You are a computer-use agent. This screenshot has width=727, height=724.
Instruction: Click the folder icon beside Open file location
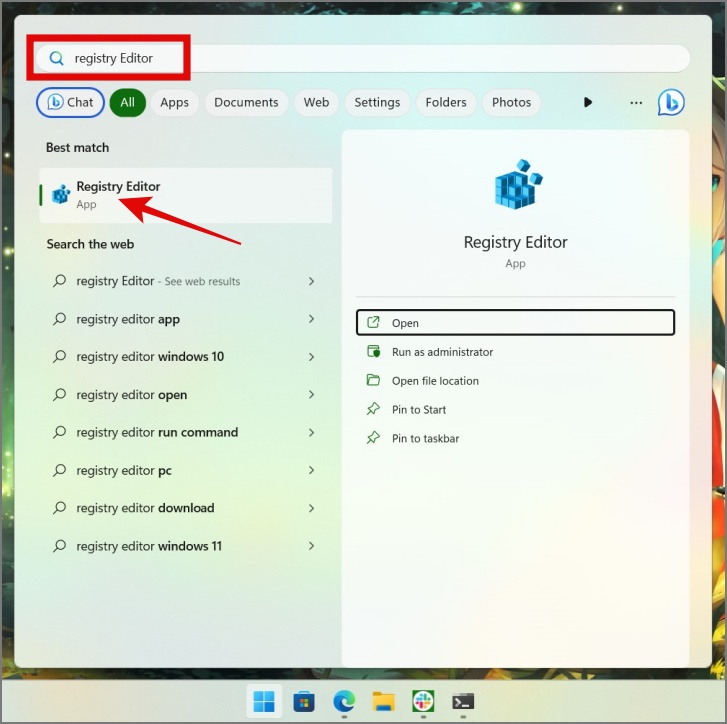(373, 380)
